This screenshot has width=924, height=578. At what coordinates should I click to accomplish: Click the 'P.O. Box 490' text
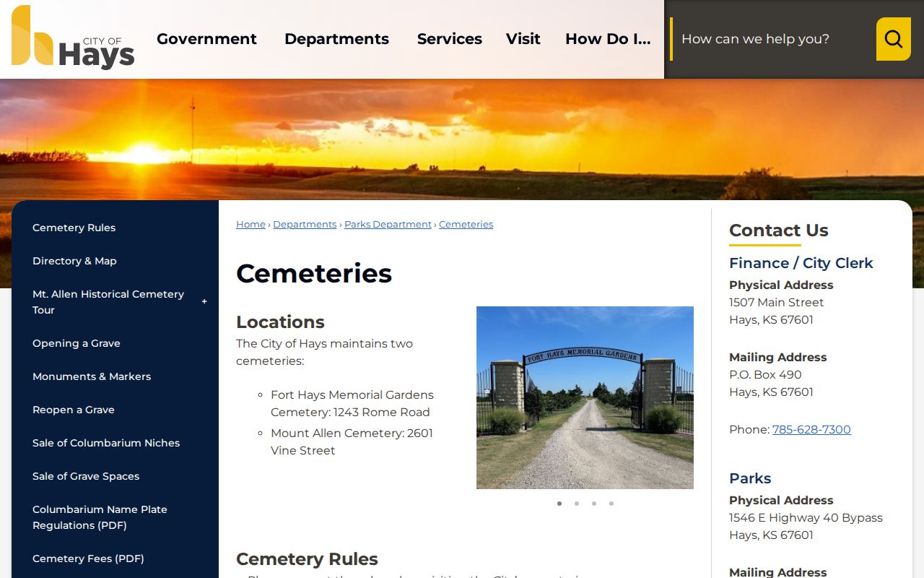point(765,374)
